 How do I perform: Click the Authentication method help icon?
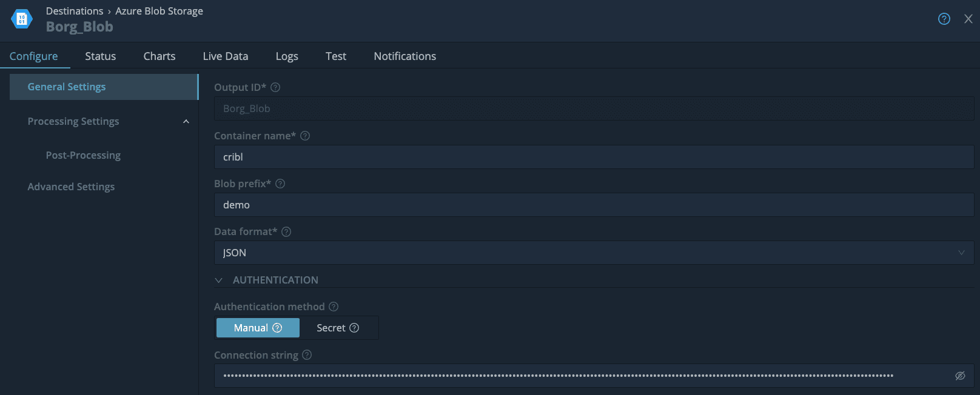pos(334,307)
